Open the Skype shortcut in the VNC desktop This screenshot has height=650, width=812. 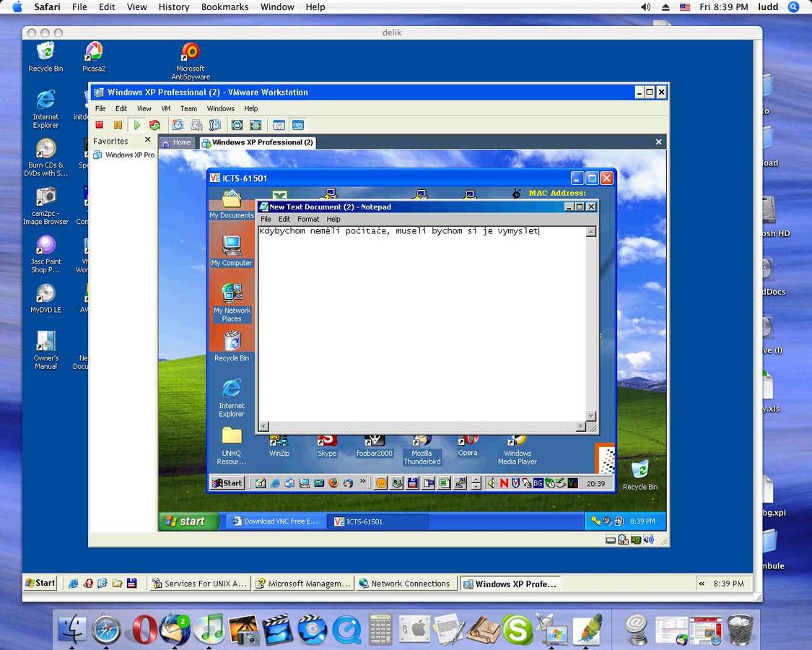pyautogui.click(x=327, y=446)
